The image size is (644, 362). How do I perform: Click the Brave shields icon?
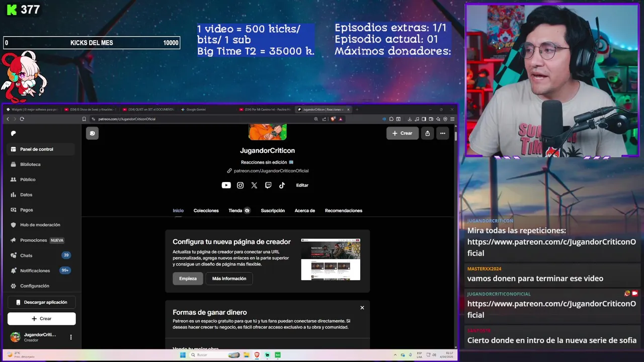(x=333, y=119)
